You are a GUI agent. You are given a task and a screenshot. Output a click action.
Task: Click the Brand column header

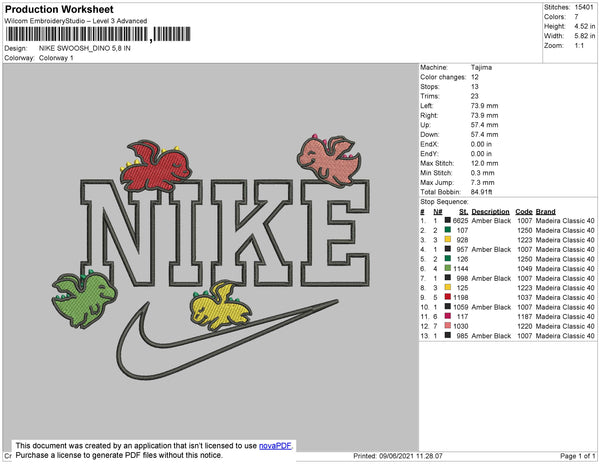pyautogui.click(x=546, y=212)
